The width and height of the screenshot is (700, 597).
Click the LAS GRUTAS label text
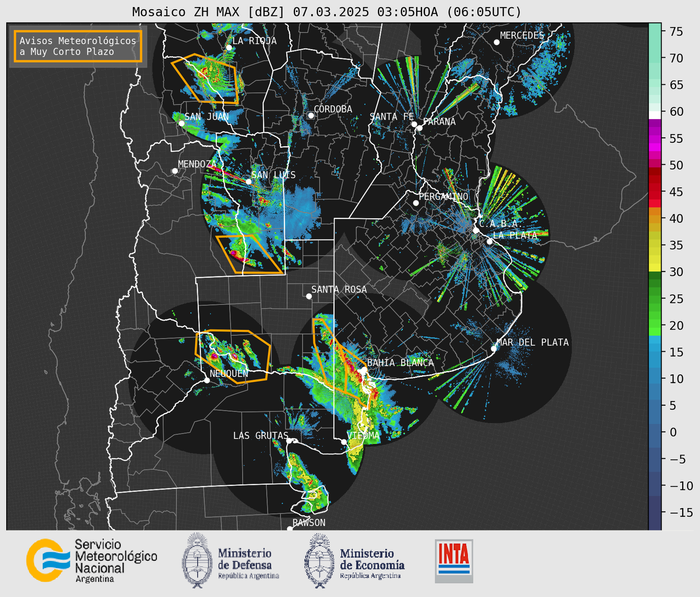261,436
